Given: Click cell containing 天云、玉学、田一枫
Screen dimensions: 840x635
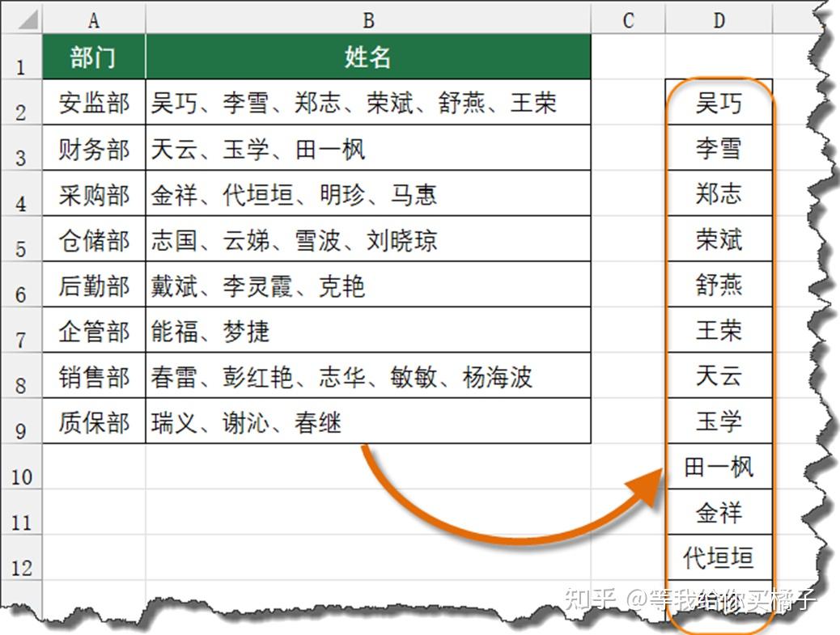Looking at the screenshot, I should pos(368,148).
